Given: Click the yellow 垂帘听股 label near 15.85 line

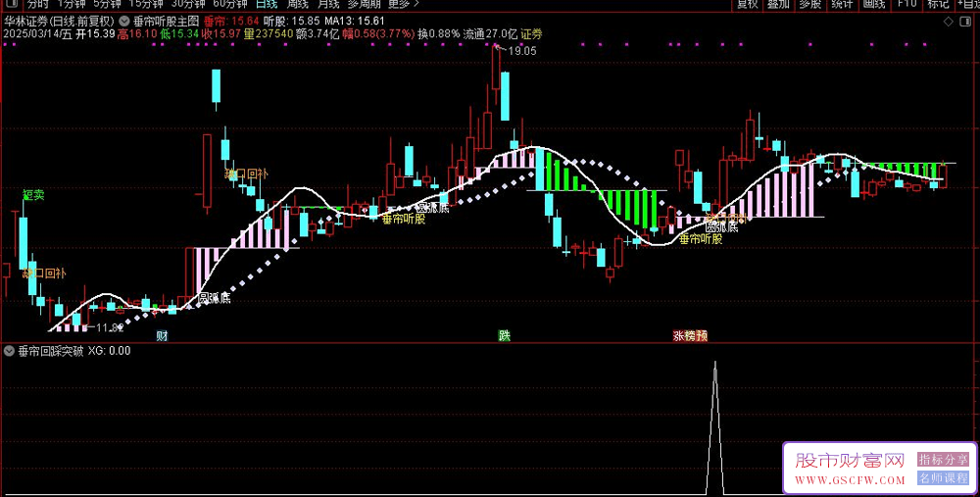Looking at the screenshot, I should point(404,220).
